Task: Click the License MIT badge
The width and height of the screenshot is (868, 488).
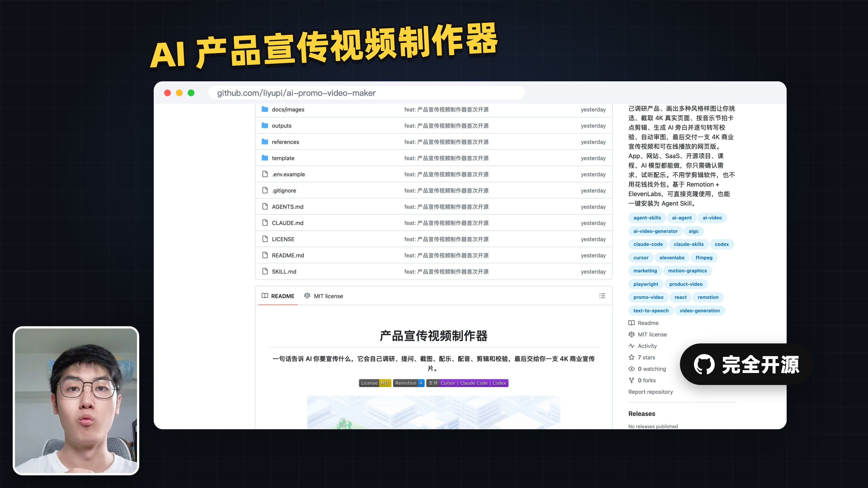Action: click(x=375, y=383)
